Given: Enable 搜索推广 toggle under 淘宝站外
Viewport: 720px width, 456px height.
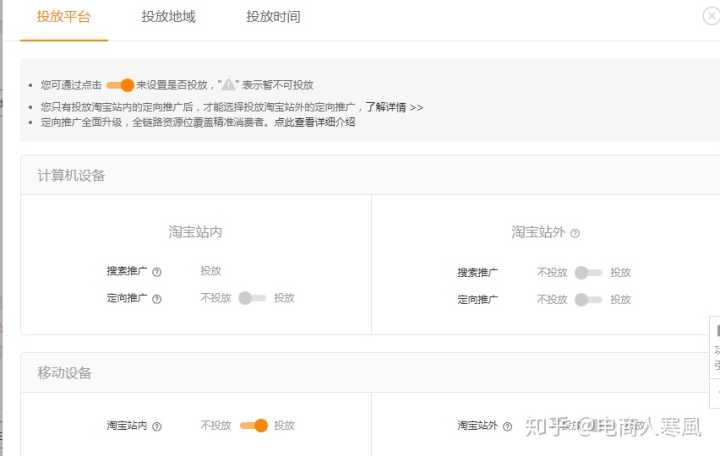Looking at the screenshot, I should click(x=589, y=272).
